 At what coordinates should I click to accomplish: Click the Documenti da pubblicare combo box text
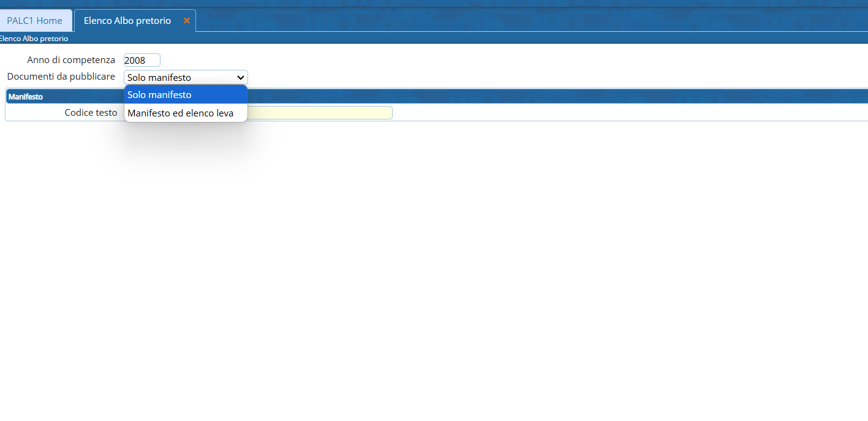159,78
